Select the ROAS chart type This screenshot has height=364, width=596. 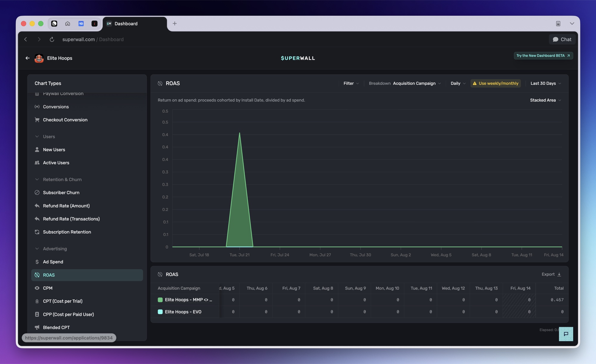87,275
